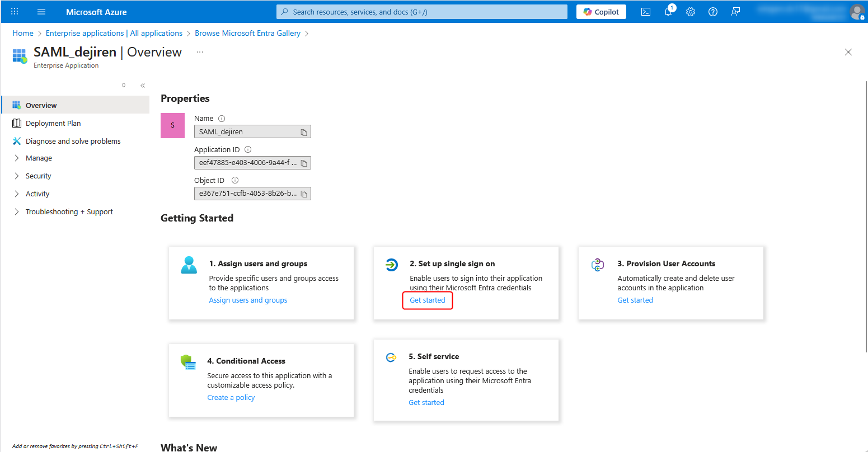Click the Self service key icon

pyautogui.click(x=391, y=357)
